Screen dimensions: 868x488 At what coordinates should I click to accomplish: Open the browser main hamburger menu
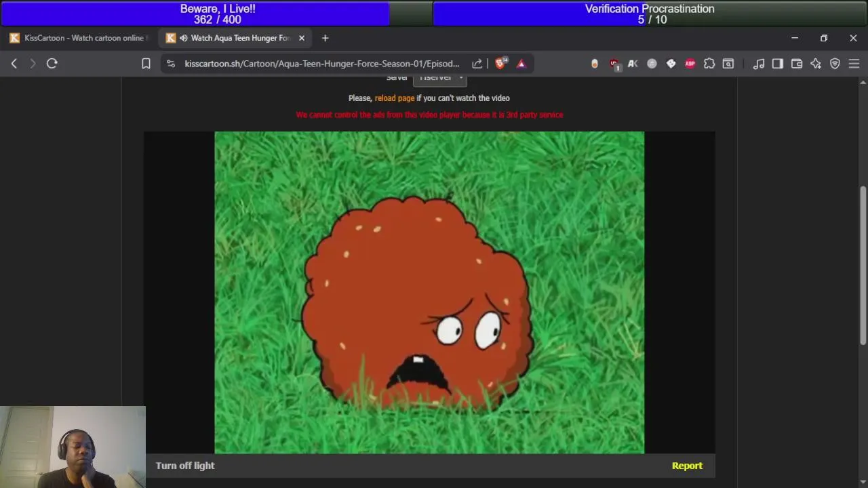click(x=854, y=64)
